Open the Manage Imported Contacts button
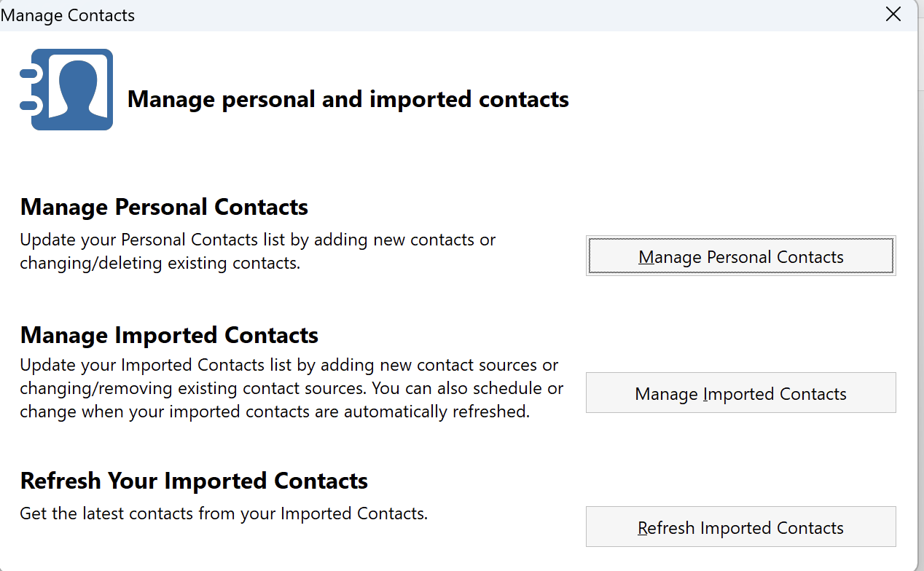Screen dimensions: 924x571 tap(740, 393)
